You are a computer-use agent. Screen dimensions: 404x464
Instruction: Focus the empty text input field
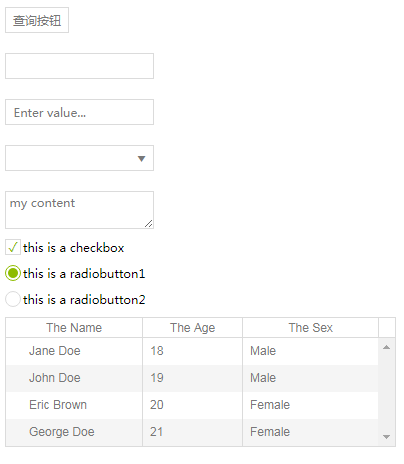[79, 66]
